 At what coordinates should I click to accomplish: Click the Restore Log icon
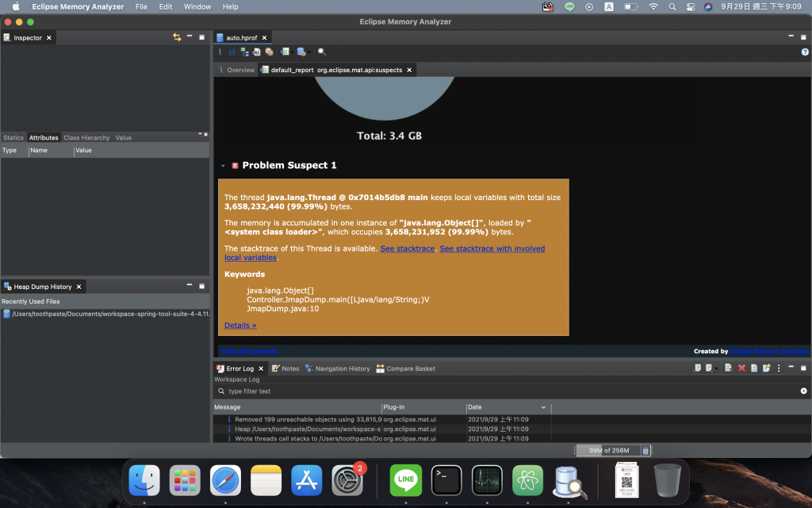coord(767,368)
